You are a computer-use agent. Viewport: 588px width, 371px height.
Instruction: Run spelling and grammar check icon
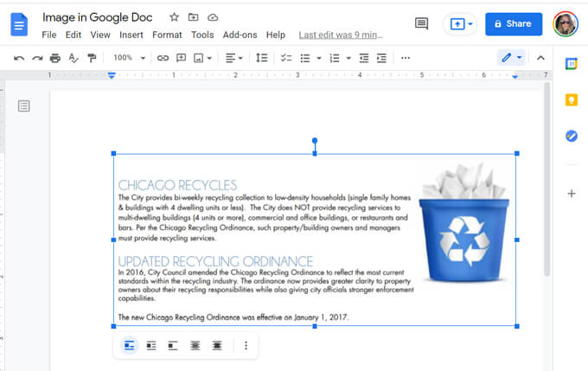[73, 58]
